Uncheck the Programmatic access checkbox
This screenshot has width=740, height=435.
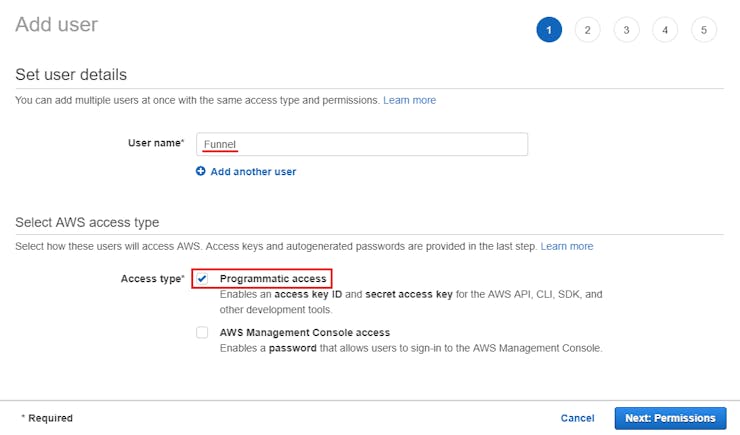(203, 279)
